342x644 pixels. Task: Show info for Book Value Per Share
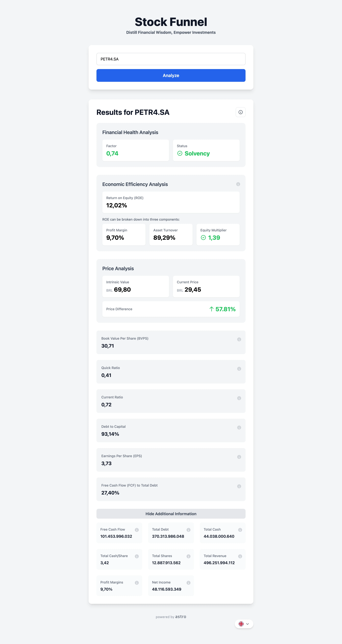tap(239, 340)
